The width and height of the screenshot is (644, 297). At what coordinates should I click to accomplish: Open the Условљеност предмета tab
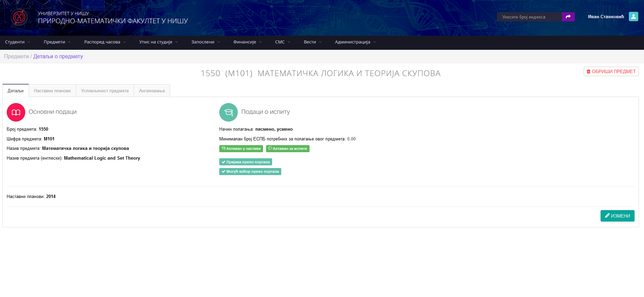click(x=105, y=91)
